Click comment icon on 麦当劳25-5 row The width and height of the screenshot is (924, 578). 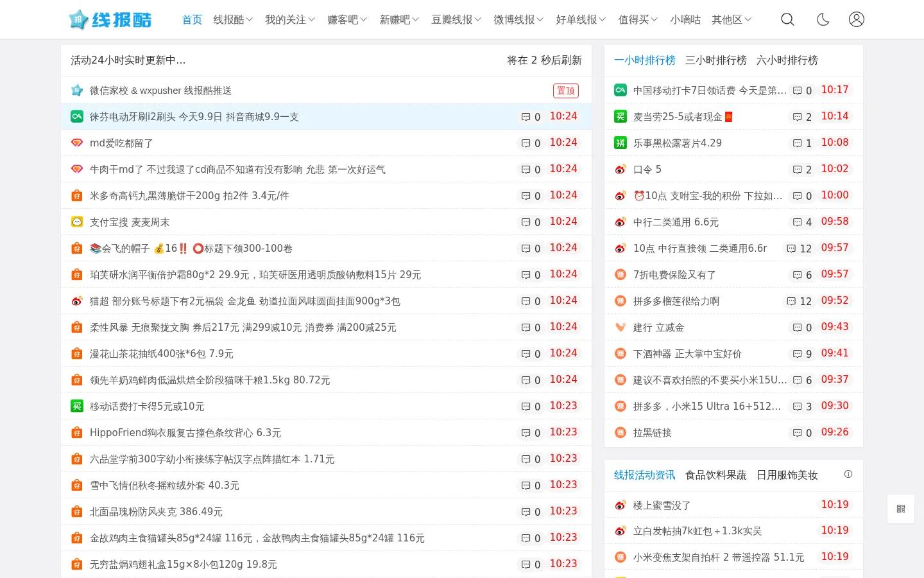click(x=798, y=117)
